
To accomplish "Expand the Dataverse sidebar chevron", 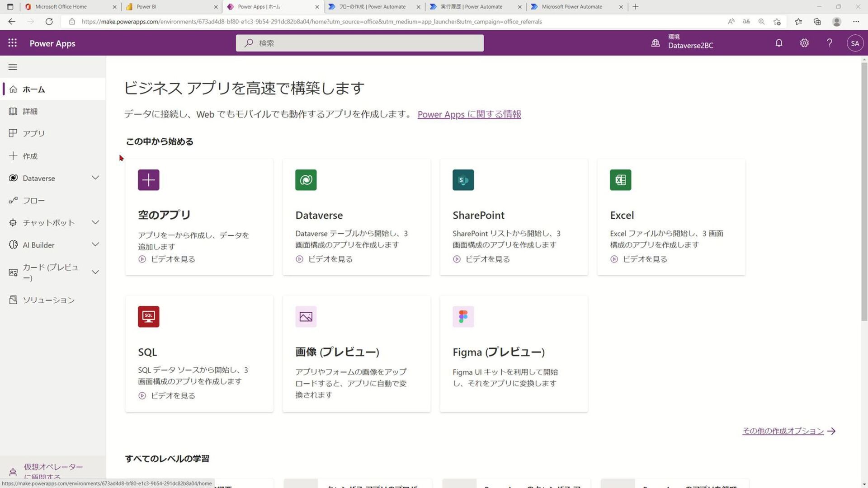I will pyautogui.click(x=95, y=178).
